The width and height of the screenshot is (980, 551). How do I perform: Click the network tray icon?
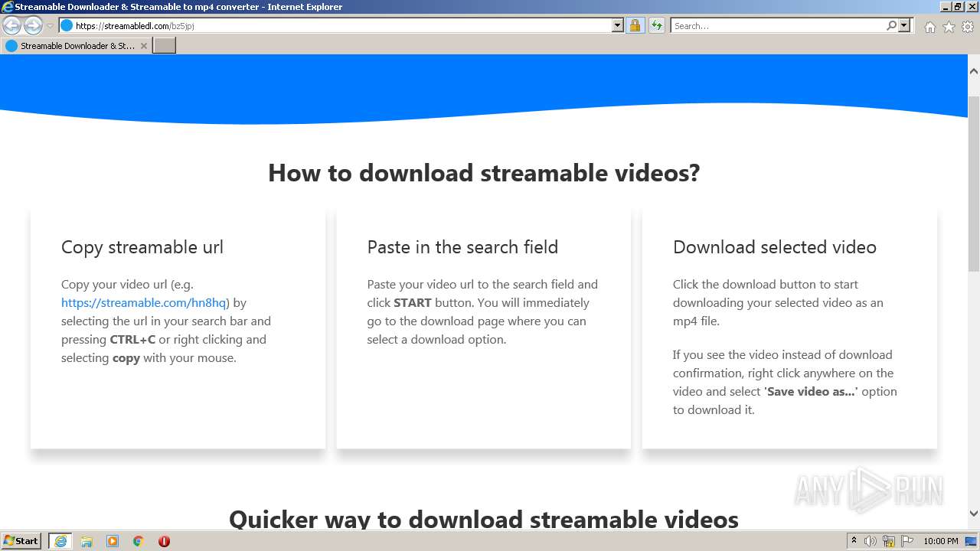coord(889,541)
